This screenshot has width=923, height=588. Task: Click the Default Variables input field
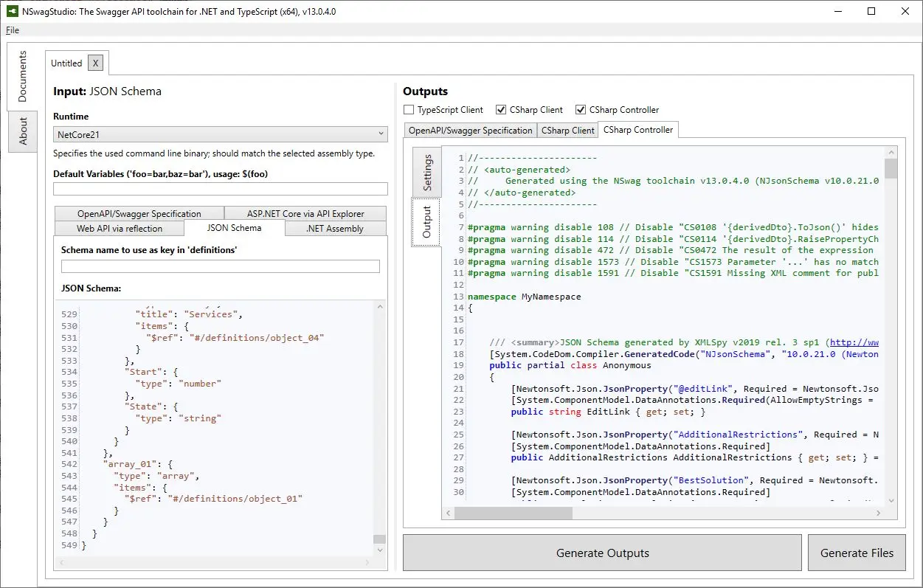point(220,189)
